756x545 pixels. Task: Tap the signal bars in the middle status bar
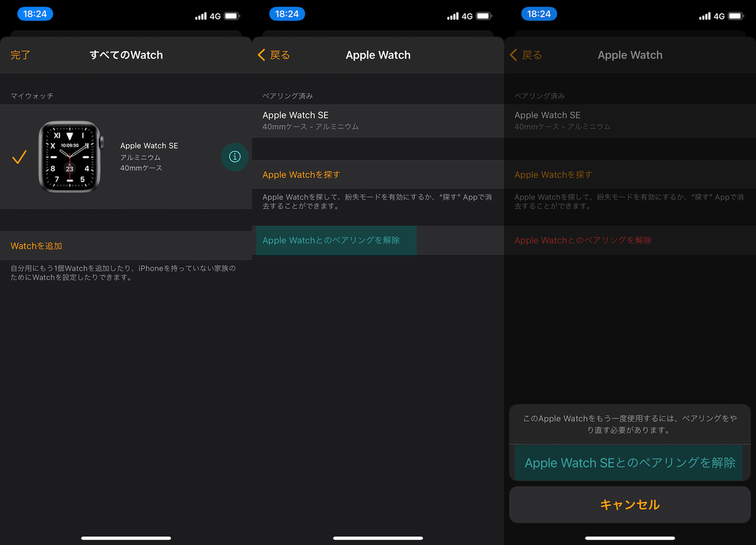pyautogui.click(x=453, y=16)
